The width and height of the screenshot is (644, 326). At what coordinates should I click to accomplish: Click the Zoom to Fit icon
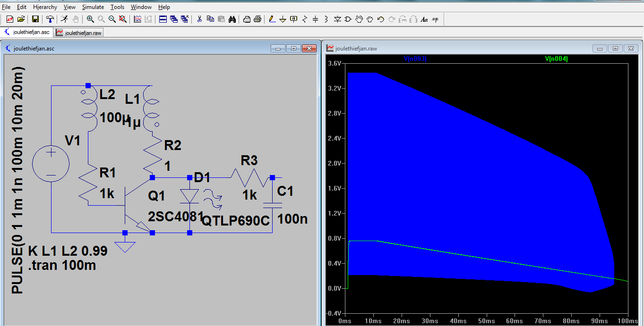[x=122, y=19]
